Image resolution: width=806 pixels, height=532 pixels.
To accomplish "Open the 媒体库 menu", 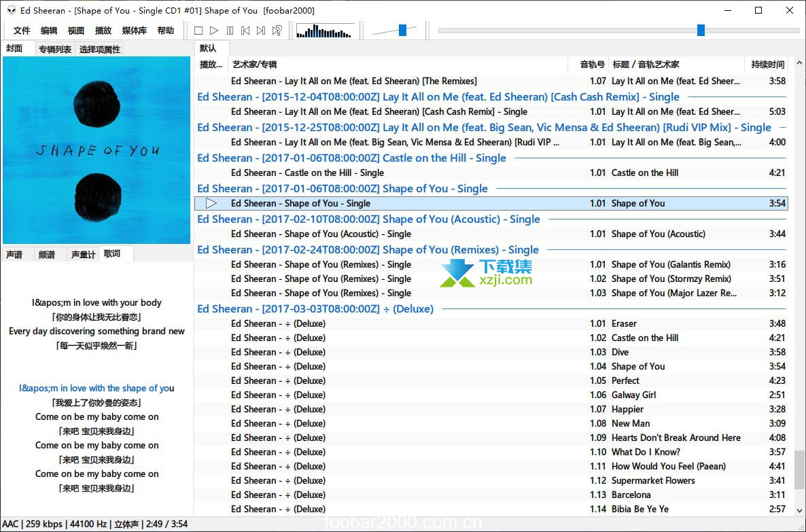I will [134, 31].
